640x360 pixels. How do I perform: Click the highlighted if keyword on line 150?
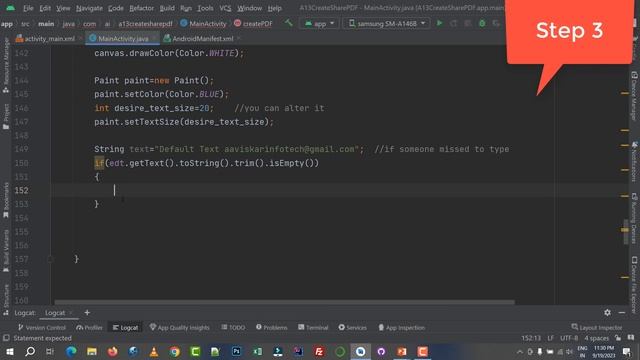99,163
